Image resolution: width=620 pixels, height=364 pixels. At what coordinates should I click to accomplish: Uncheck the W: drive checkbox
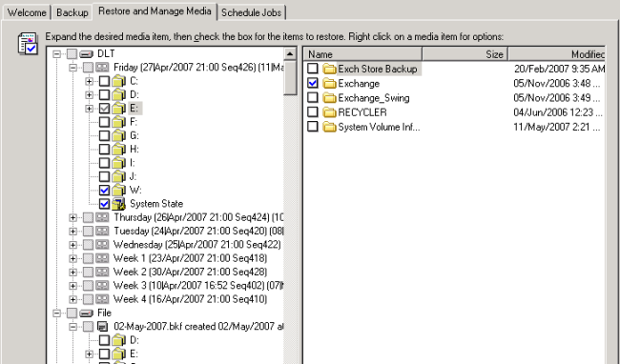pyautogui.click(x=104, y=191)
